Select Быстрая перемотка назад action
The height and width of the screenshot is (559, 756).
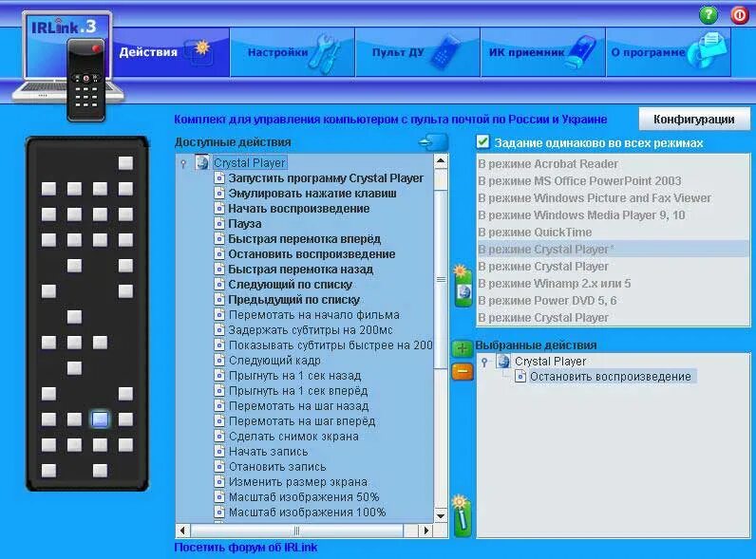(301, 270)
